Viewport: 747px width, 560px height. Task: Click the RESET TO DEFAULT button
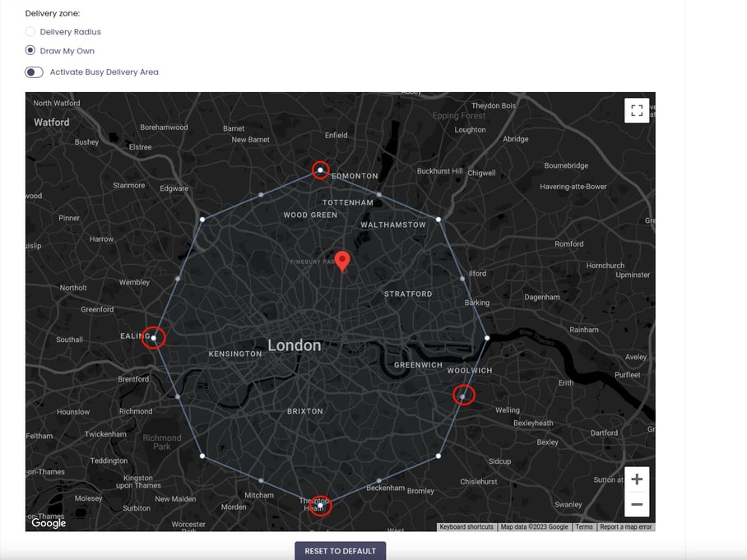[340, 550]
